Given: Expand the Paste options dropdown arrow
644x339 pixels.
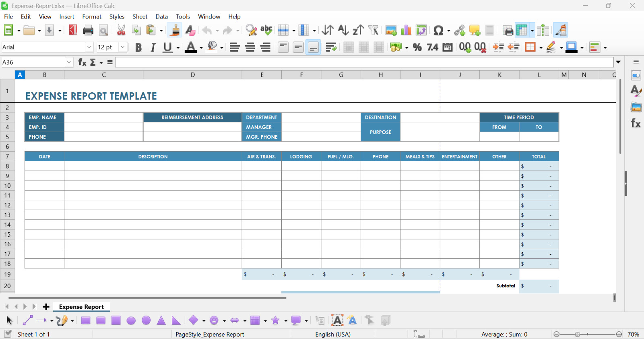Looking at the screenshot, I should [161, 30].
